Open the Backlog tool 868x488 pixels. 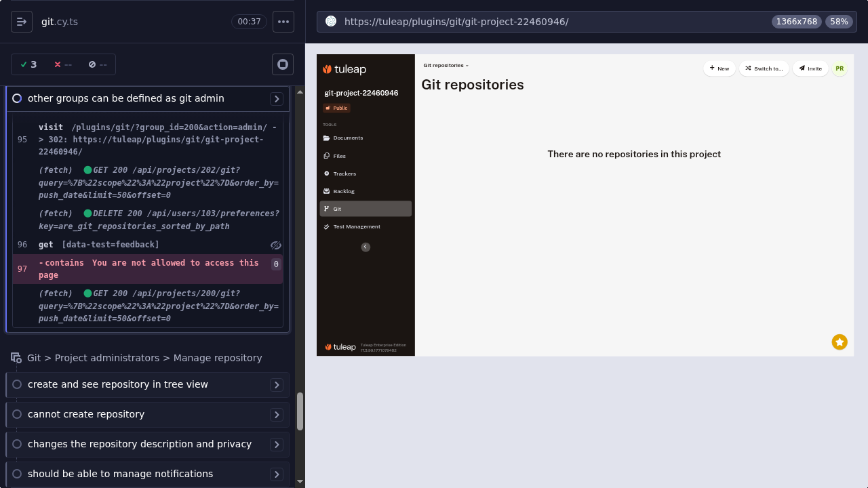click(343, 191)
